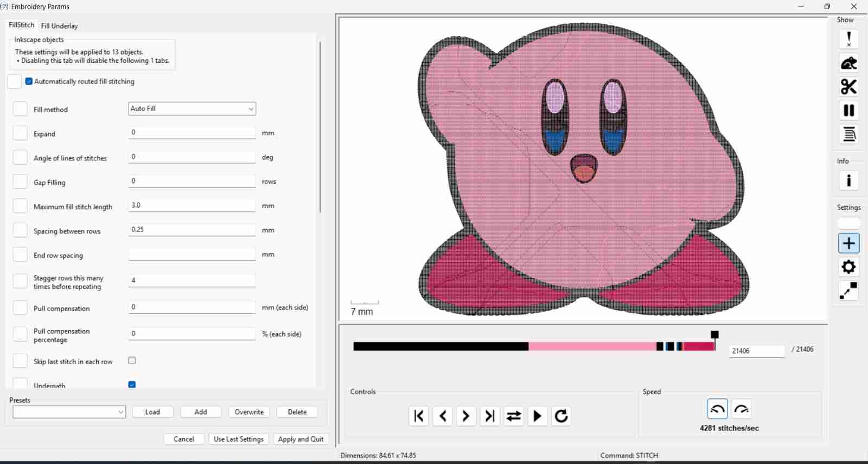Toggle box beside Angle of lines of stitches
868x464 pixels.
pos(20,158)
